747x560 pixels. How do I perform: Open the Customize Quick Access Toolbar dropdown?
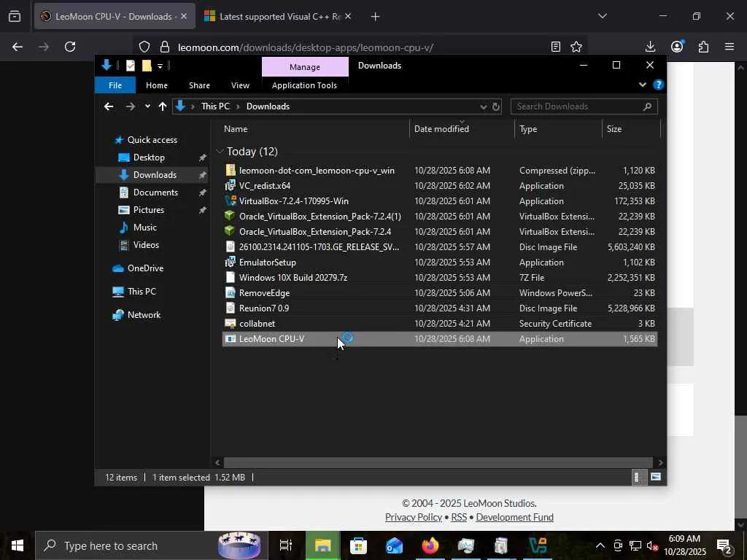point(160,66)
